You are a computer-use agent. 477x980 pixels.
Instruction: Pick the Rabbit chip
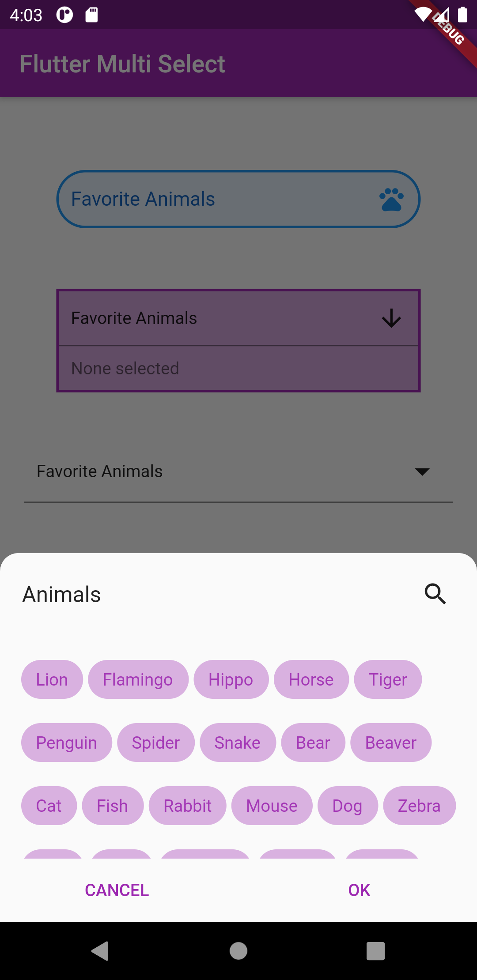tap(187, 806)
